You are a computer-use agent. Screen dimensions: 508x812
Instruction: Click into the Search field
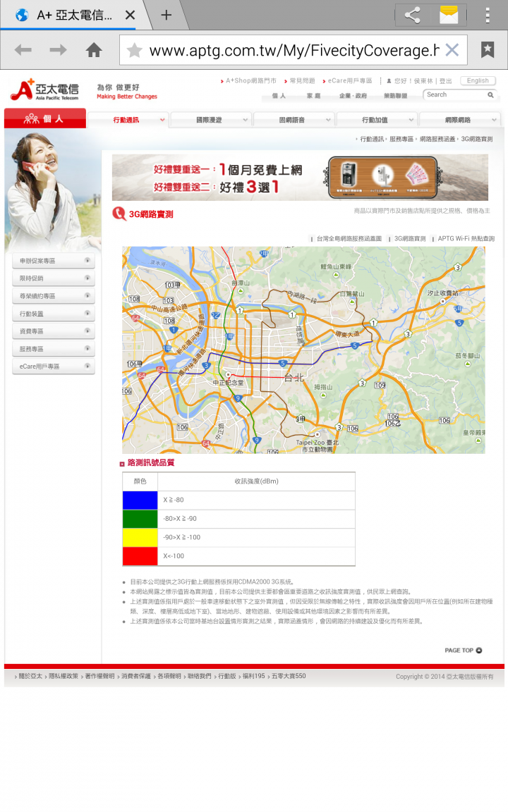pos(454,94)
